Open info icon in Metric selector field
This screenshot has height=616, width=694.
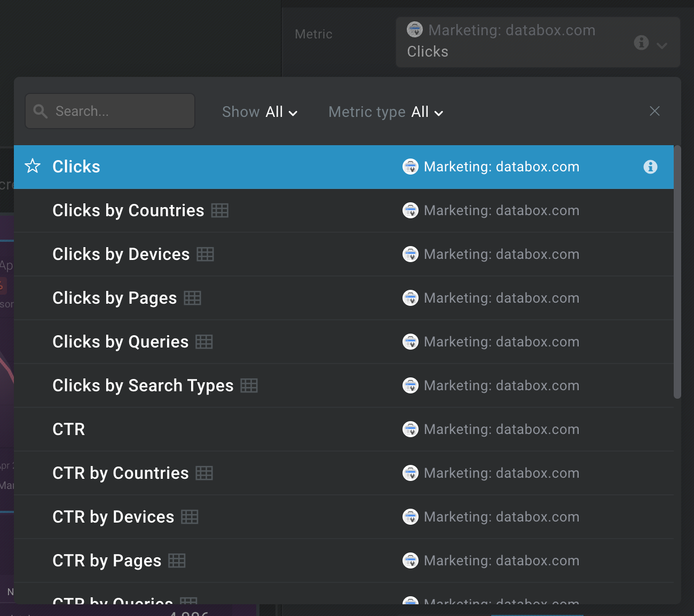[641, 43]
